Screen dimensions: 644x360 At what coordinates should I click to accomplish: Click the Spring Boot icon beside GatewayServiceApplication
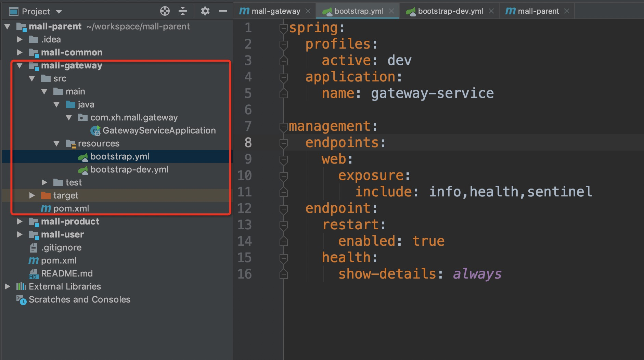[95, 130]
